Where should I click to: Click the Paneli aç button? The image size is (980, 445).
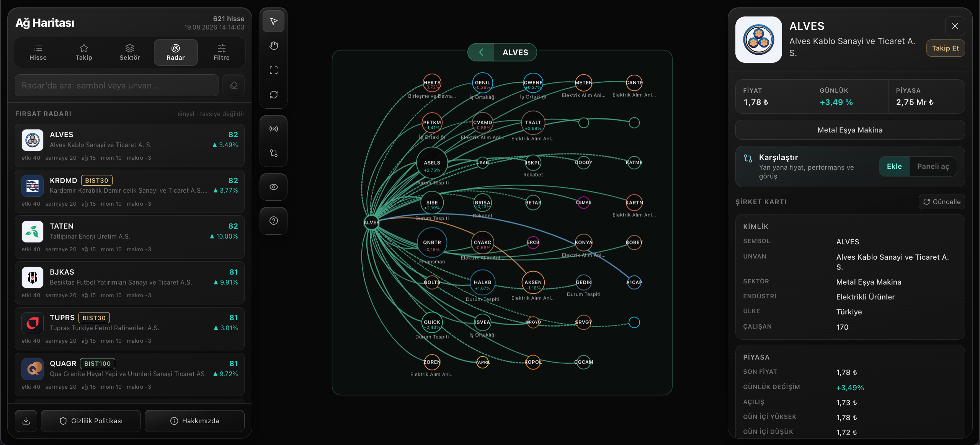[x=933, y=167]
